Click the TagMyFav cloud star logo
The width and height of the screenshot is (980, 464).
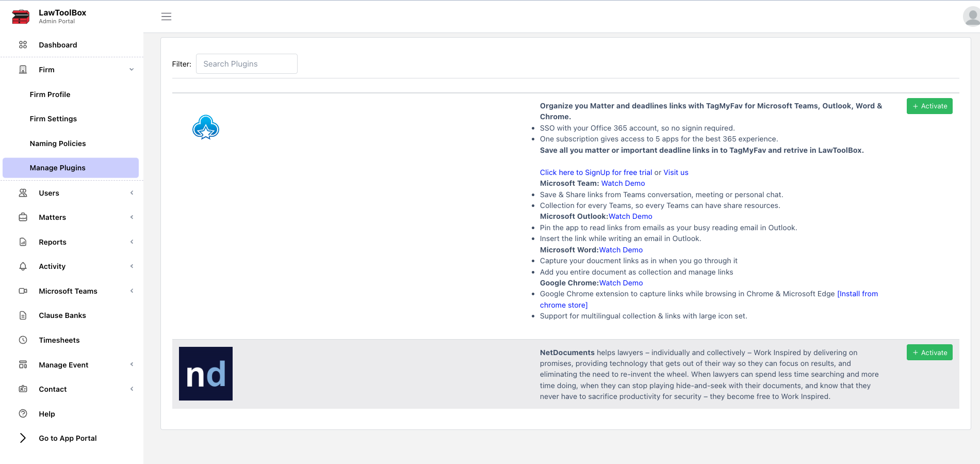click(206, 127)
